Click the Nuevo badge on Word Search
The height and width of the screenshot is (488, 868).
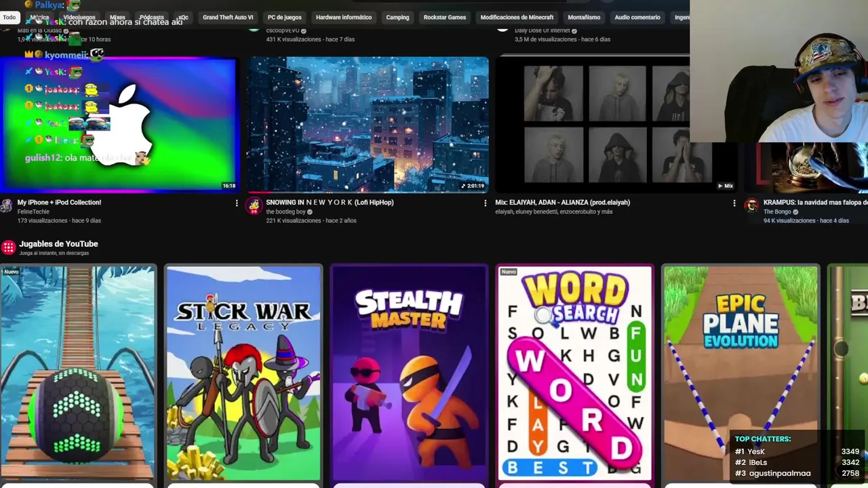click(508, 272)
